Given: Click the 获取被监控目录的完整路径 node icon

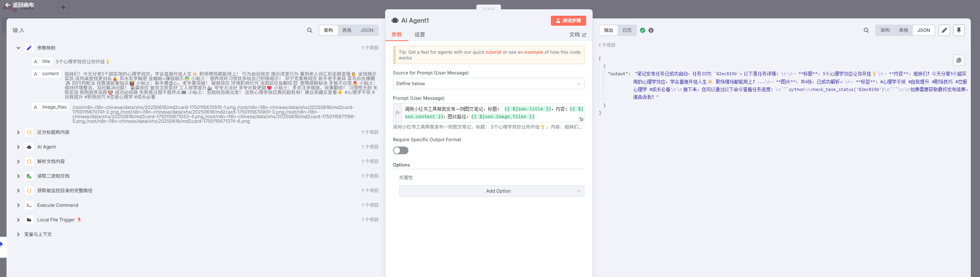Looking at the screenshot, I should click(29, 191).
